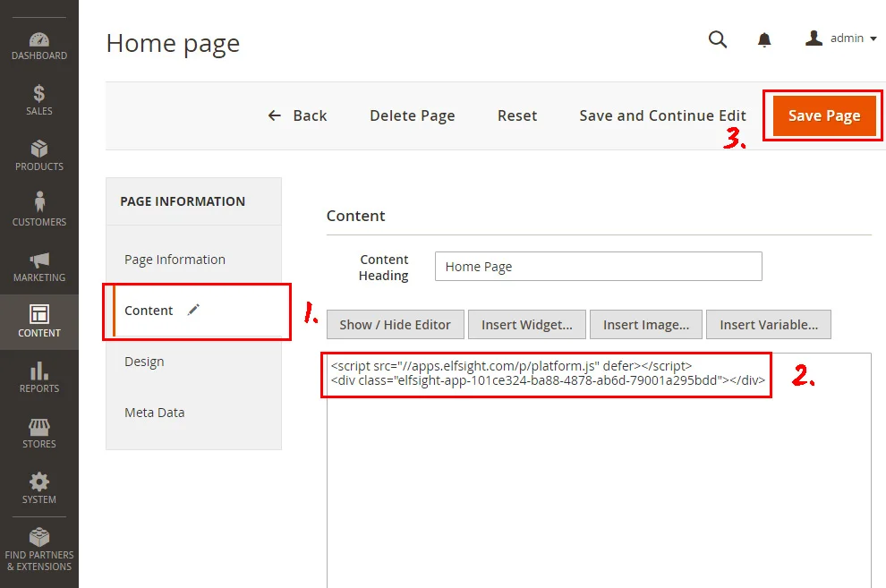The image size is (886, 588).
Task: Click the Insert Image button
Action: 646,325
